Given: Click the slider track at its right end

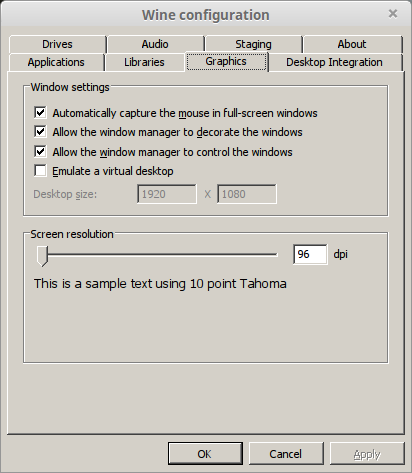Looking at the screenshot, I should pyautogui.click(x=275, y=254).
